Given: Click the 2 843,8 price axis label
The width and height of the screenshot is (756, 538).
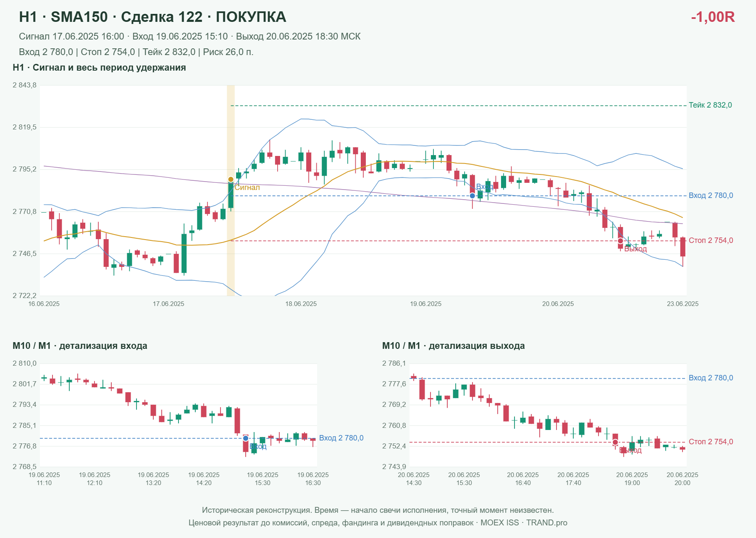Looking at the screenshot, I should click(x=24, y=85).
